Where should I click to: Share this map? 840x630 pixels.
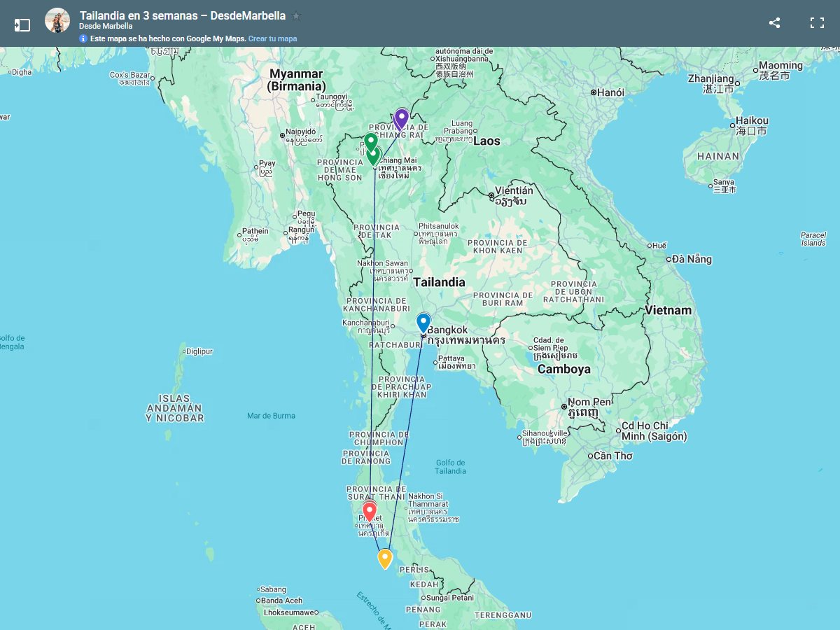[774, 22]
